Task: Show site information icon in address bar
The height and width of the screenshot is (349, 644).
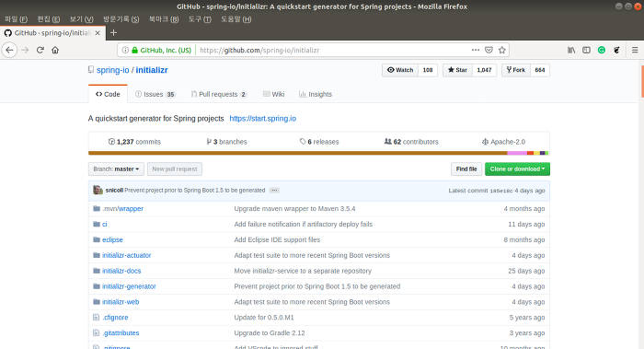Action: pyautogui.click(x=125, y=50)
